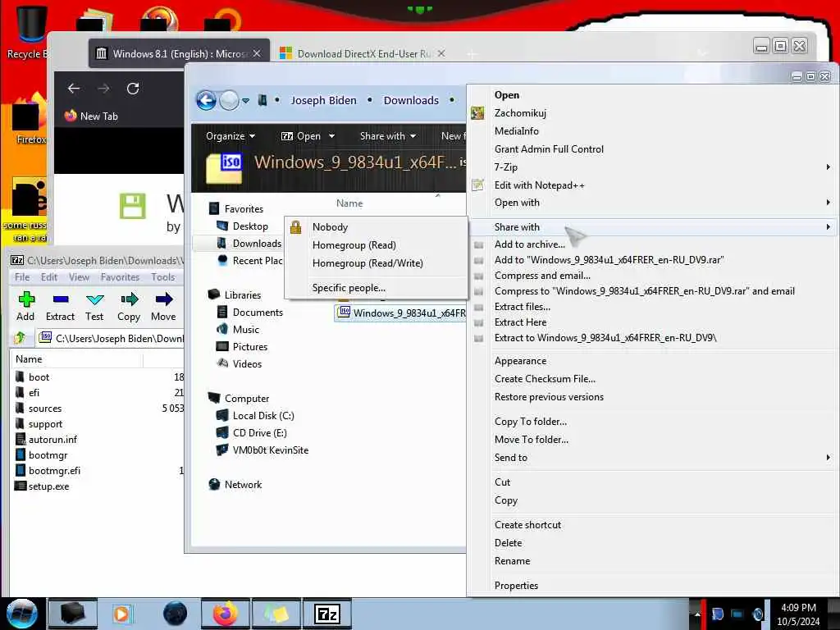Go up one folder in 7-Zip
This screenshot has width=840, height=630.
click(x=21, y=337)
